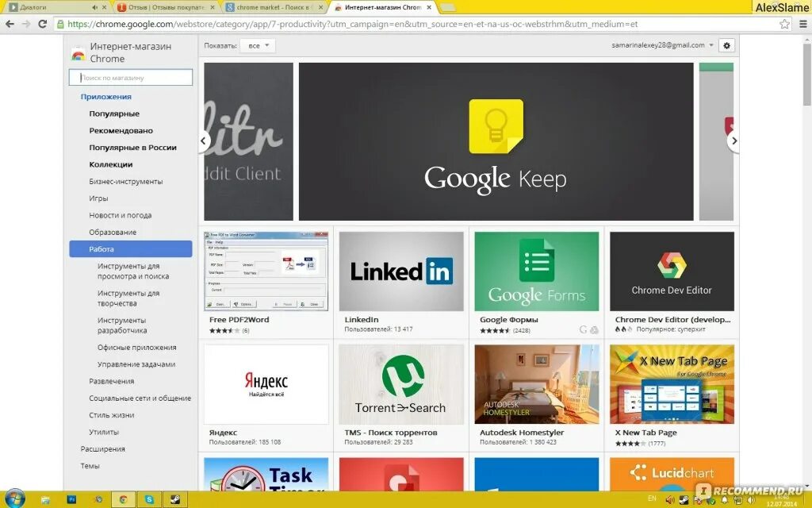812x508 pixels.
Task: Expand the samarinalexey28@gmail.com account menu
Action: (662, 45)
